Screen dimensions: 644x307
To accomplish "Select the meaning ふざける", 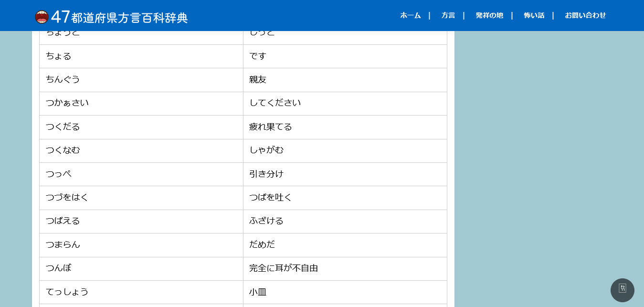I will coord(266,221).
